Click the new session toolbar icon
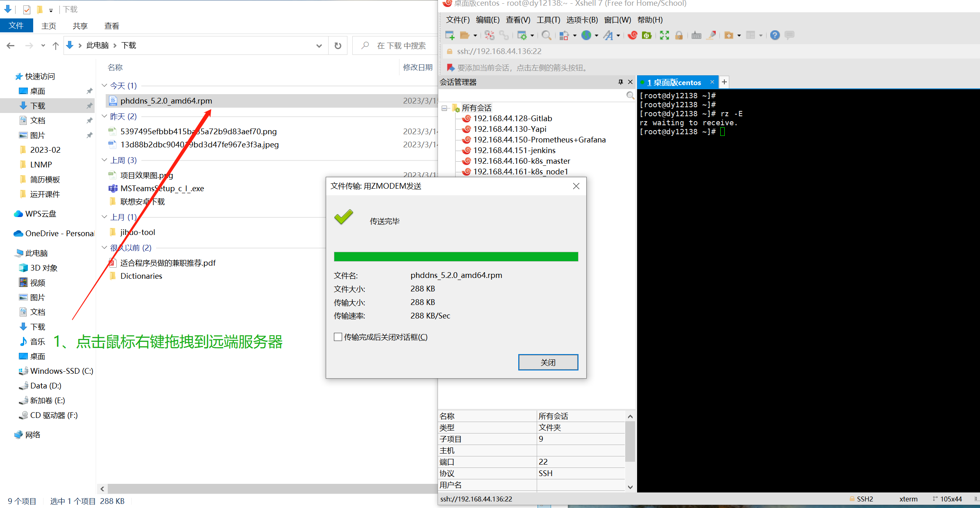This screenshot has width=980, height=508. 450,36
